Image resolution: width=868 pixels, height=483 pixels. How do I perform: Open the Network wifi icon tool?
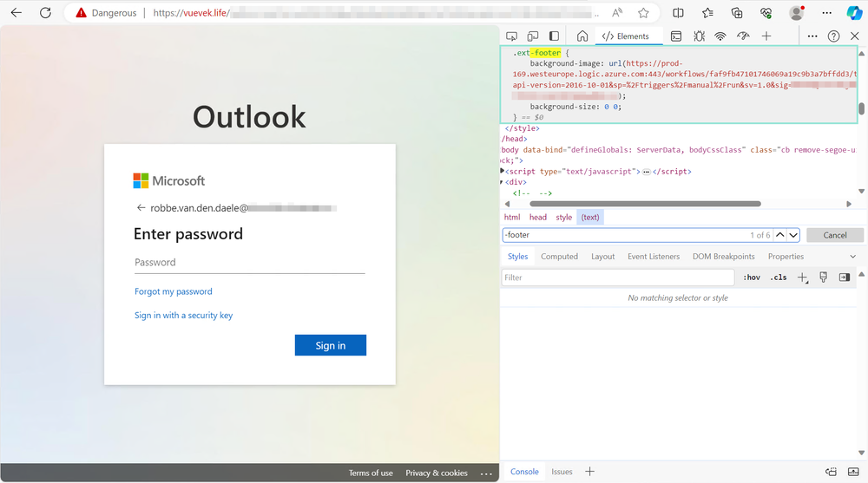click(720, 36)
